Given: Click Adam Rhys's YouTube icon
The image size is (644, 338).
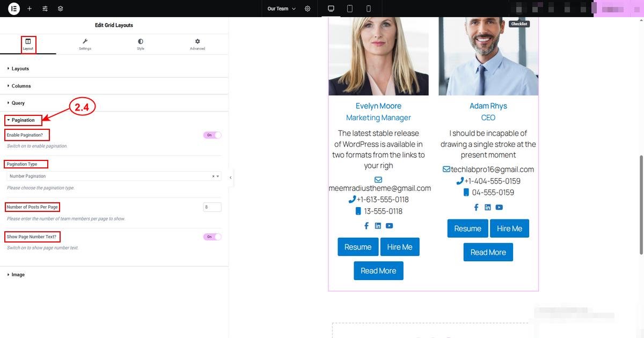Looking at the screenshot, I should 499,207.
